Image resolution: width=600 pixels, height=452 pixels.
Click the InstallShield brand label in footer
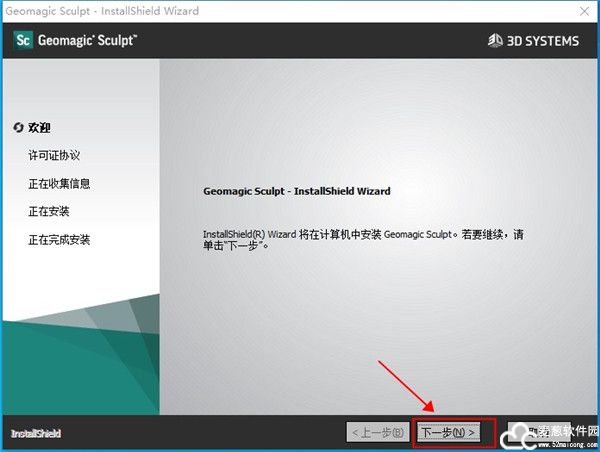36,433
